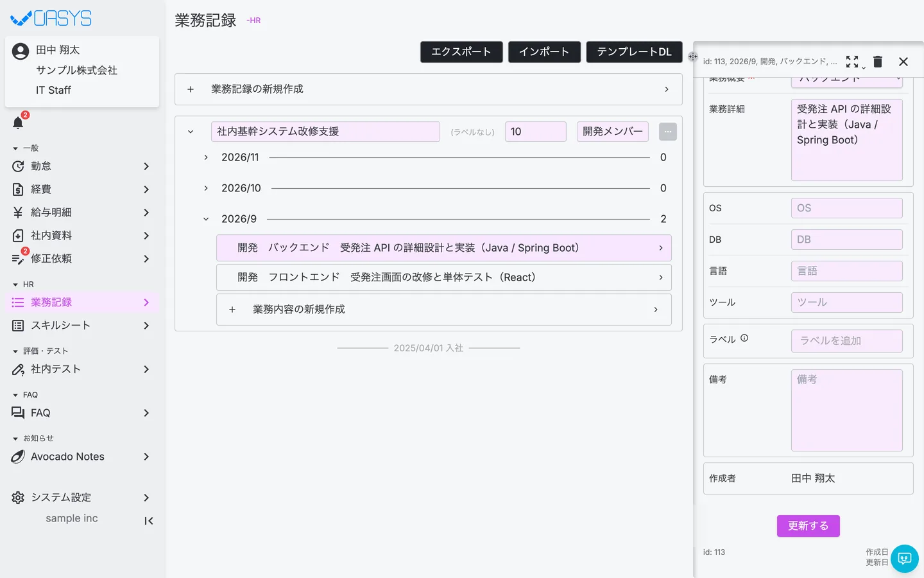Click the 更新する button
The height and width of the screenshot is (578, 924).
(809, 526)
